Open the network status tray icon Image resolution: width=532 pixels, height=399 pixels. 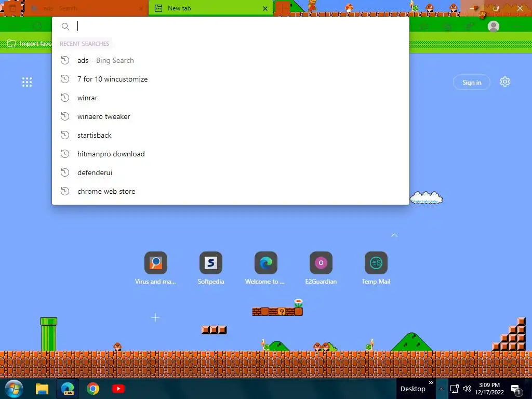point(455,389)
